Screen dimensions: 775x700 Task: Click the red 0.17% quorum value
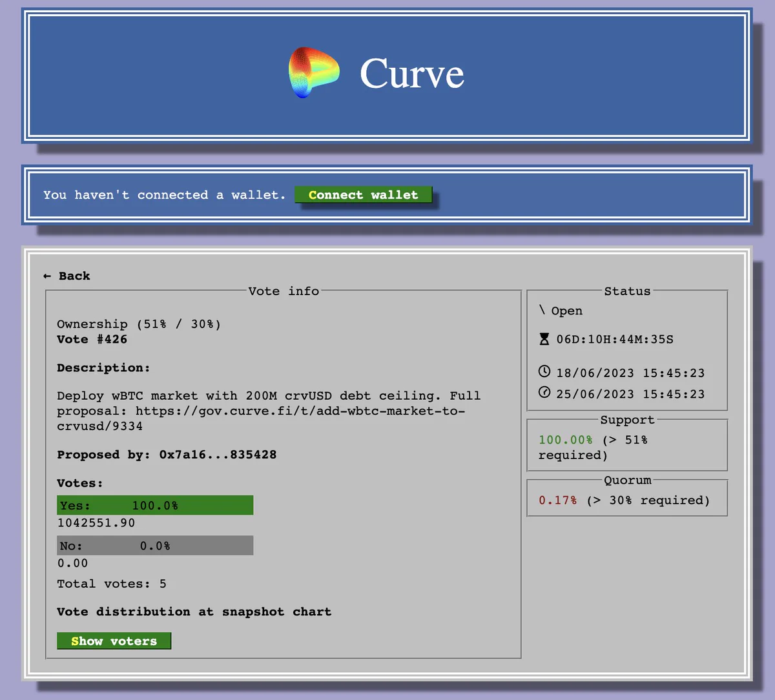(558, 500)
